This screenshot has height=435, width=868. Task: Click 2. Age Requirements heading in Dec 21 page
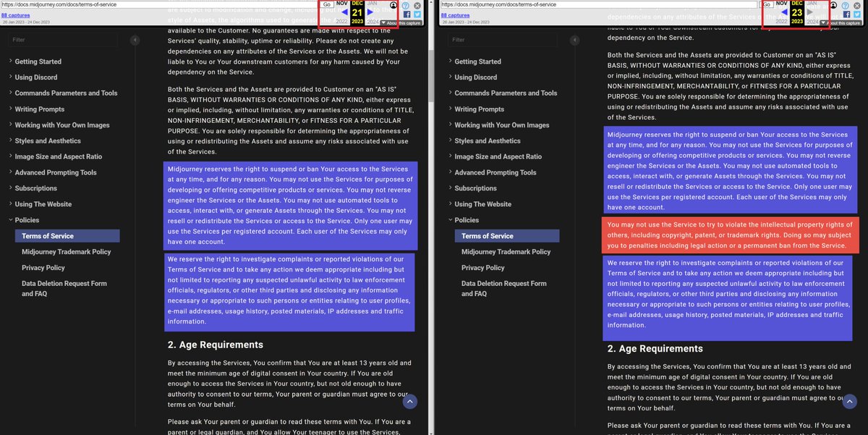point(216,345)
